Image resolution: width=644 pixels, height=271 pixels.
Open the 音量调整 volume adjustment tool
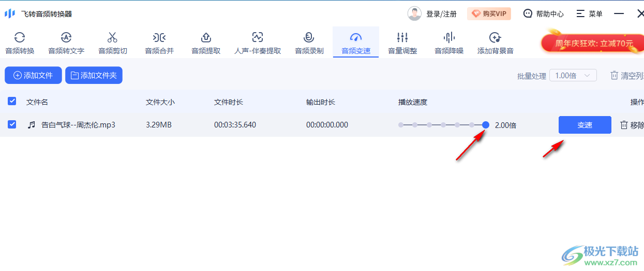(x=402, y=43)
